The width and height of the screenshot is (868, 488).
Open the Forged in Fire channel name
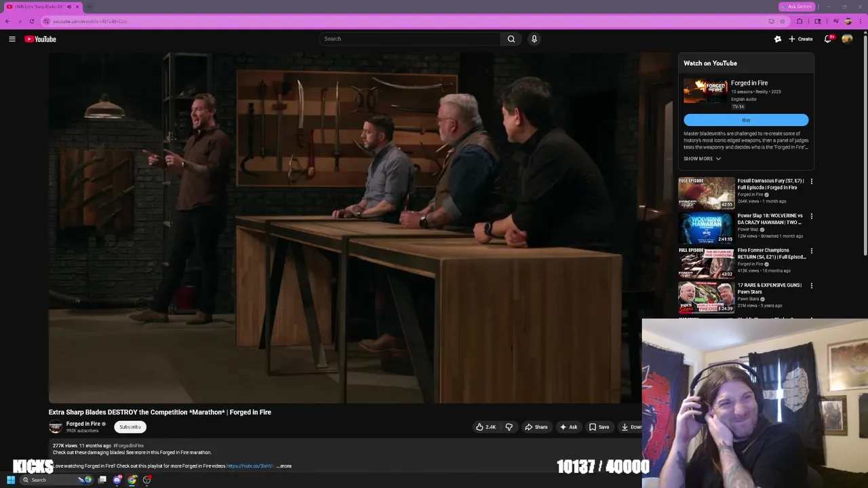(83, 424)
